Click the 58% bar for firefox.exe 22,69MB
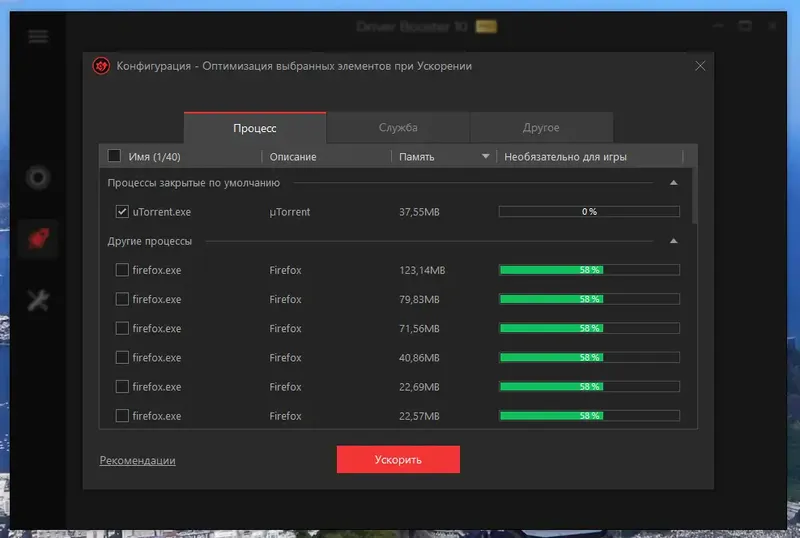Image resolution: width=800 pixels, height=538 pixels. [589, 386]
